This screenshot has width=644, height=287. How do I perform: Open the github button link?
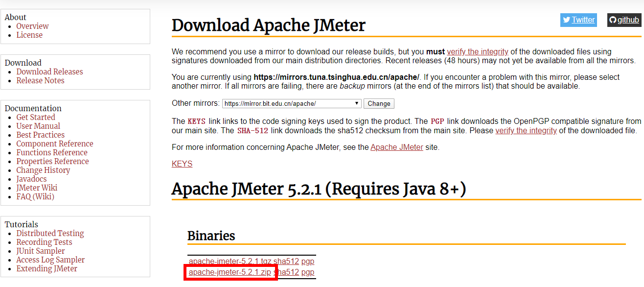click(624, 20)
